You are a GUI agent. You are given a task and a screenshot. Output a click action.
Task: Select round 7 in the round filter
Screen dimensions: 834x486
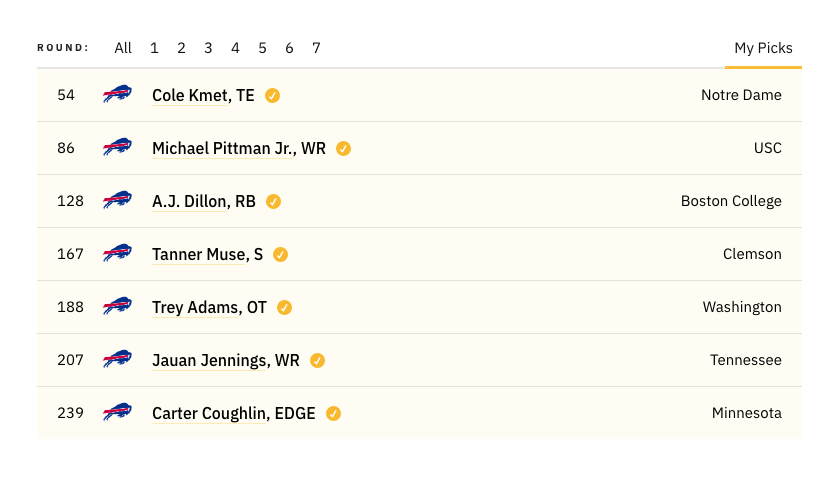pos(316,48)
